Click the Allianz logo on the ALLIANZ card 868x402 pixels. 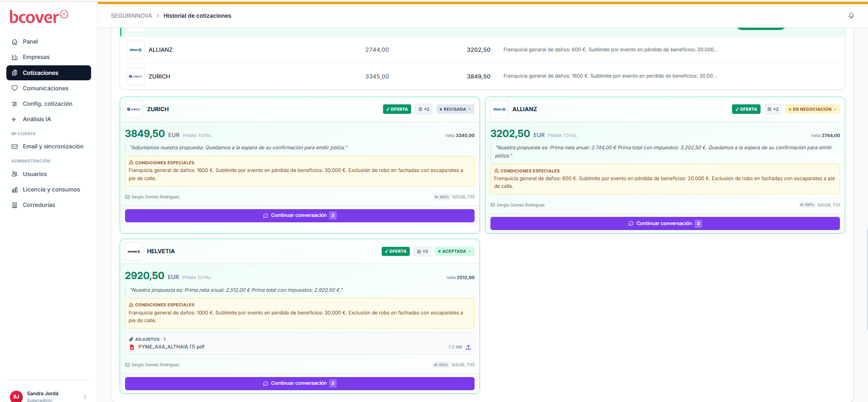click(499, 109)
